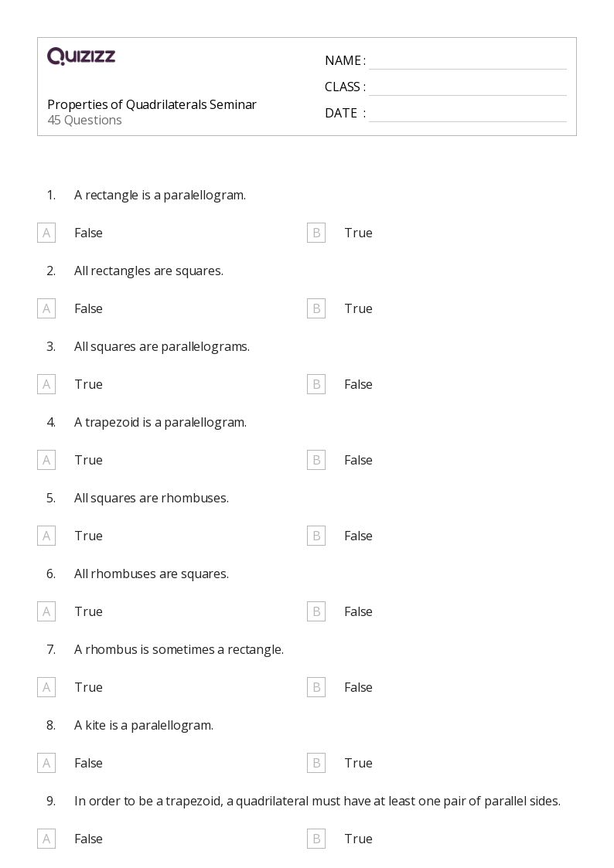This screenshot has width=614, height=868.
Task: Mark box B True for question 2
Action: pos(316,308)
